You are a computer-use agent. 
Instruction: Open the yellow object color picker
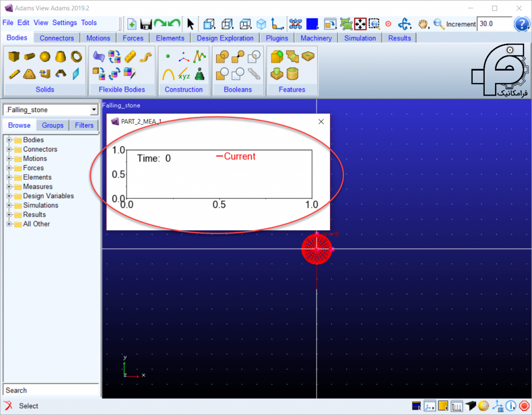tap(443, 406)
